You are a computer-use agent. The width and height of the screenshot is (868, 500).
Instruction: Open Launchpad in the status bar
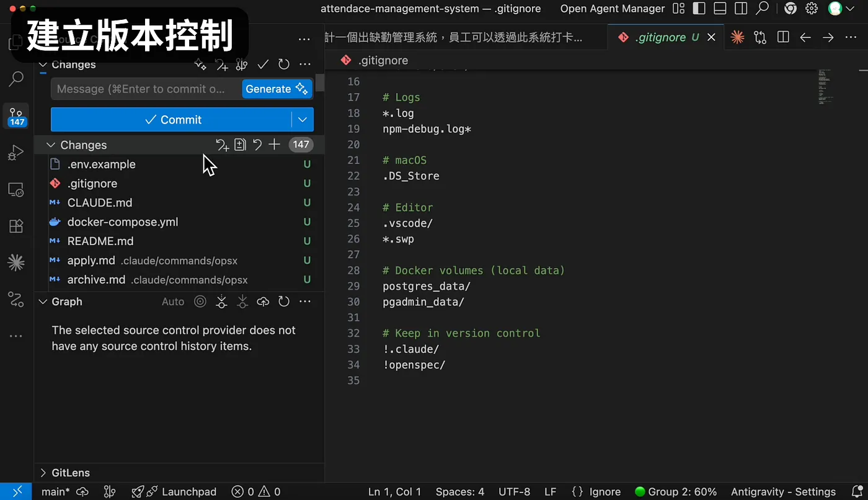pyautogui.click(x=174, y=492)
